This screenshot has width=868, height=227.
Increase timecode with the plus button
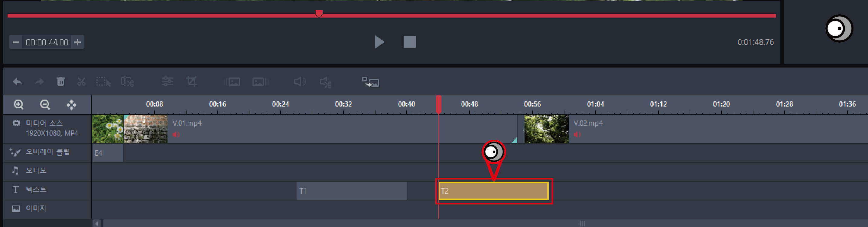point(77,42)
